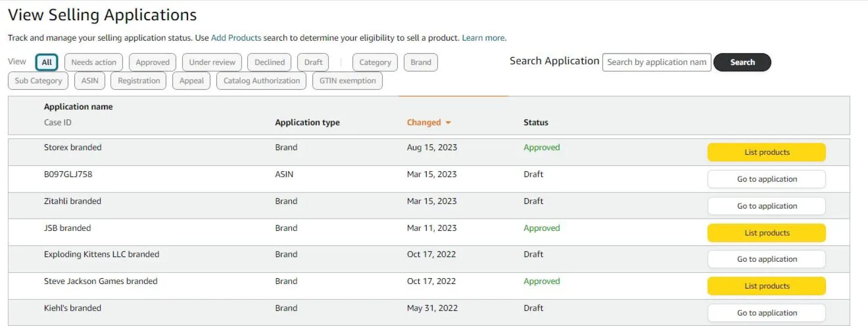868x326 pixels.
Task: Go to application for B097GLJ758
Action: tap(766, 179)
